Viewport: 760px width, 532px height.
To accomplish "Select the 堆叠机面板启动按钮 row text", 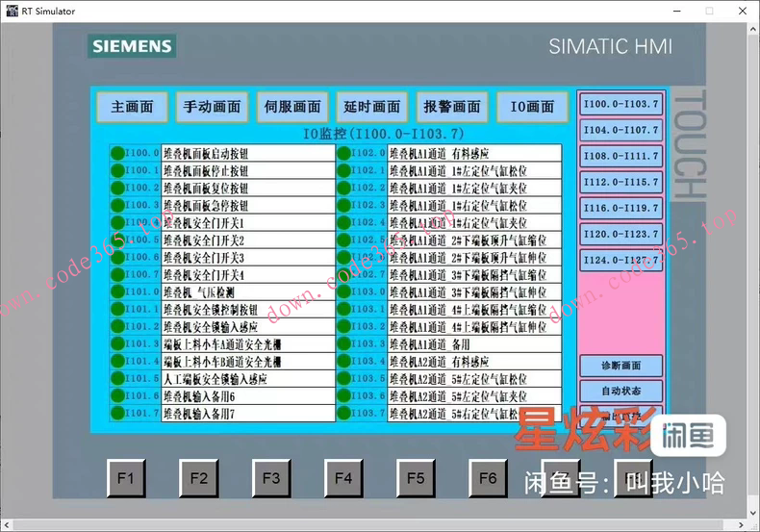I will [206, 154].
